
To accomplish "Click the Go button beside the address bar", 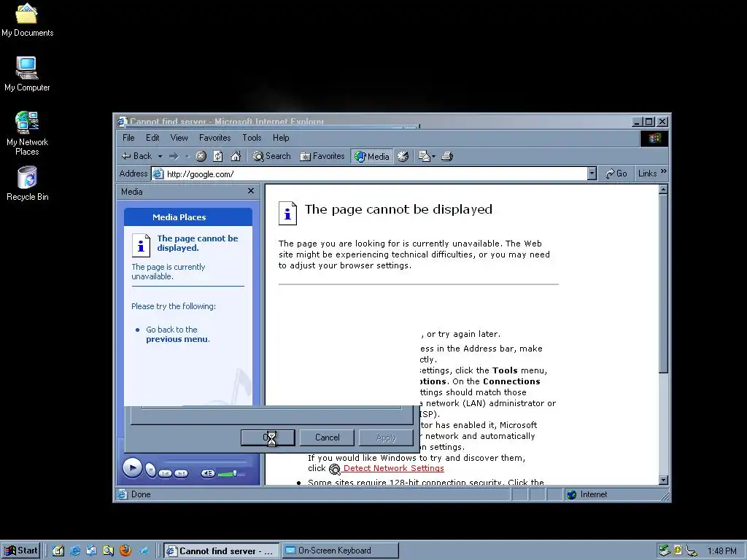I will tap(616, 174).
